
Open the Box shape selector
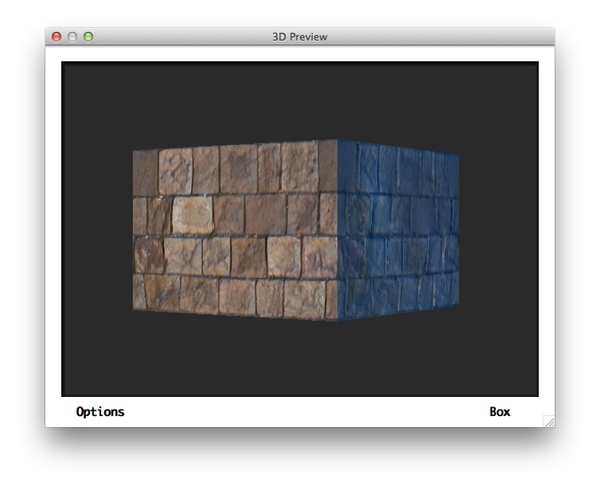(x=500, y=412)
